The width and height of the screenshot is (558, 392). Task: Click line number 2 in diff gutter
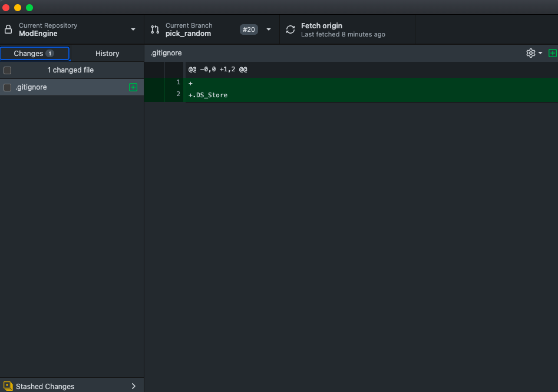[179, 94]
